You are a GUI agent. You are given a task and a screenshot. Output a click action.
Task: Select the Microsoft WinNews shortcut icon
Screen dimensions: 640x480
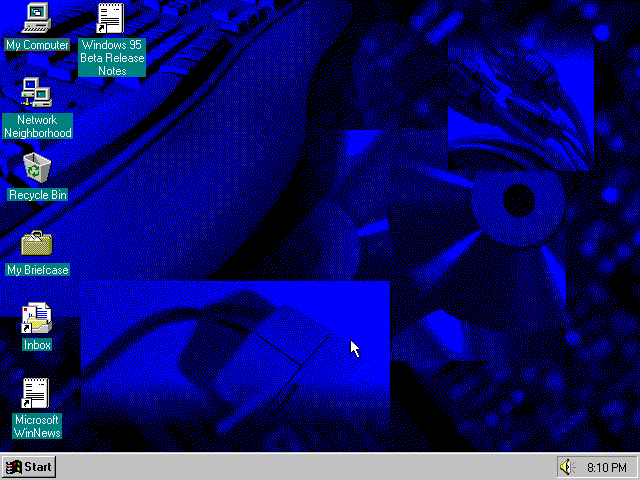coord(36,393)
